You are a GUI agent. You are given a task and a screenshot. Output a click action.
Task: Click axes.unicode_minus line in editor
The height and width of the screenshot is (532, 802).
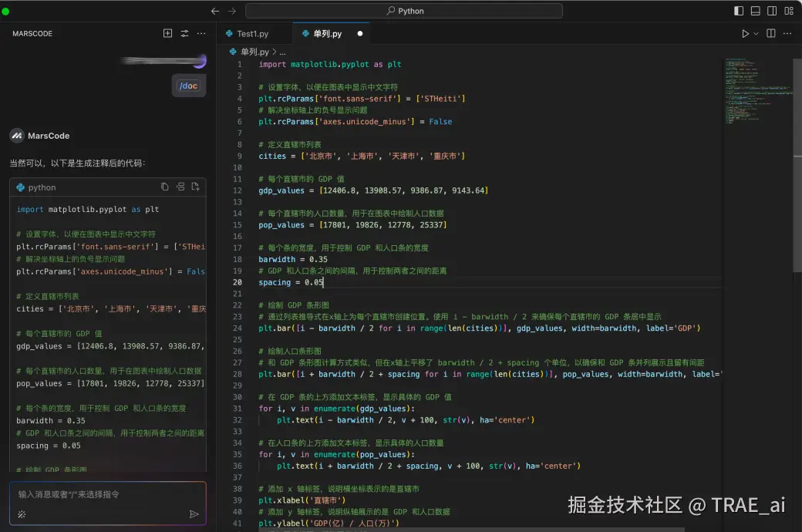click(355, 122)
